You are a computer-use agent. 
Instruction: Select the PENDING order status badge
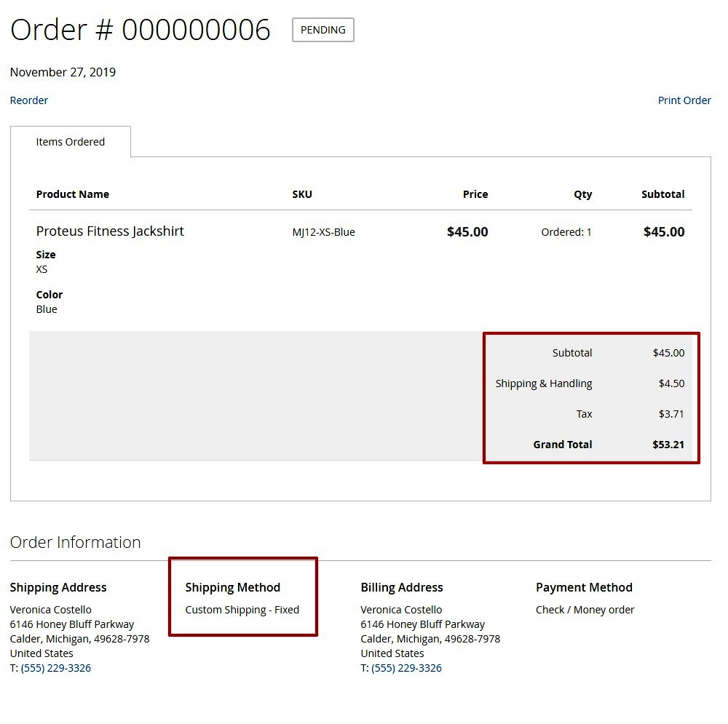coord(323,30)
